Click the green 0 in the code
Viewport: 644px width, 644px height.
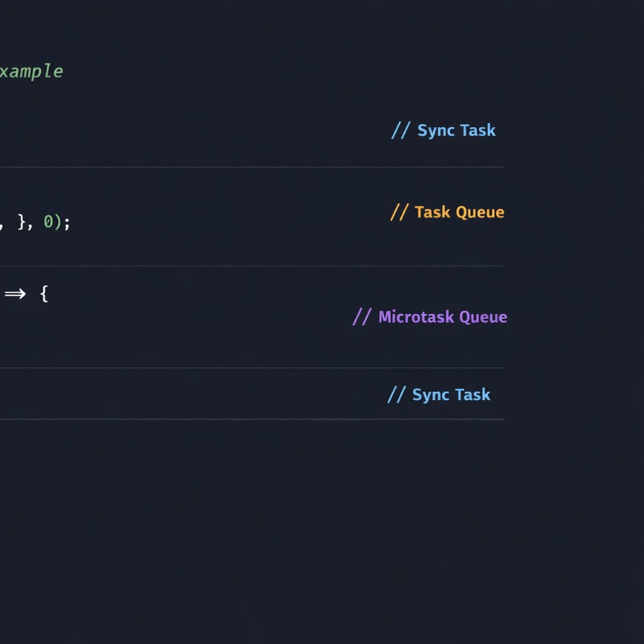[x=48, y=222]
